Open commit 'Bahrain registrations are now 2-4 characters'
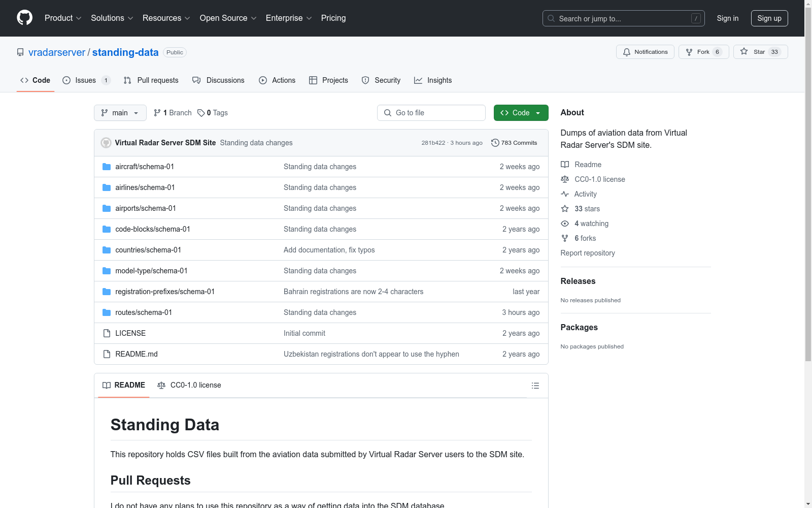This screenshot has width=812, height=508. click(x=353, y=292)
